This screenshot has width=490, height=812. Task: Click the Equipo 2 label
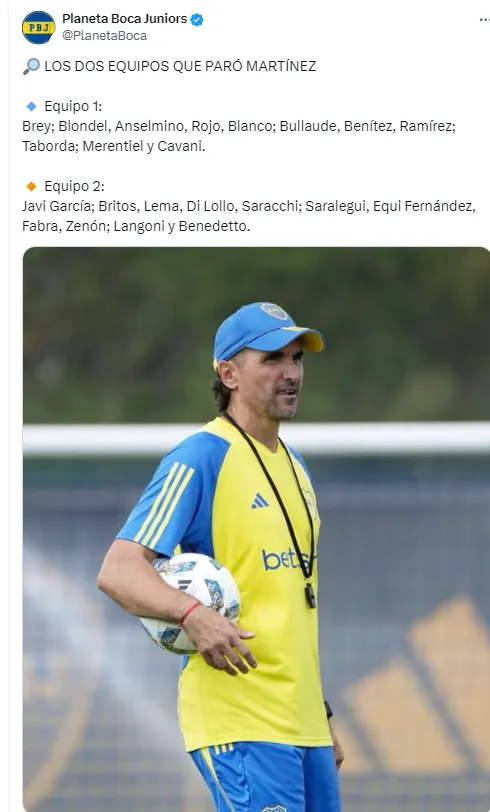[74, 186]
